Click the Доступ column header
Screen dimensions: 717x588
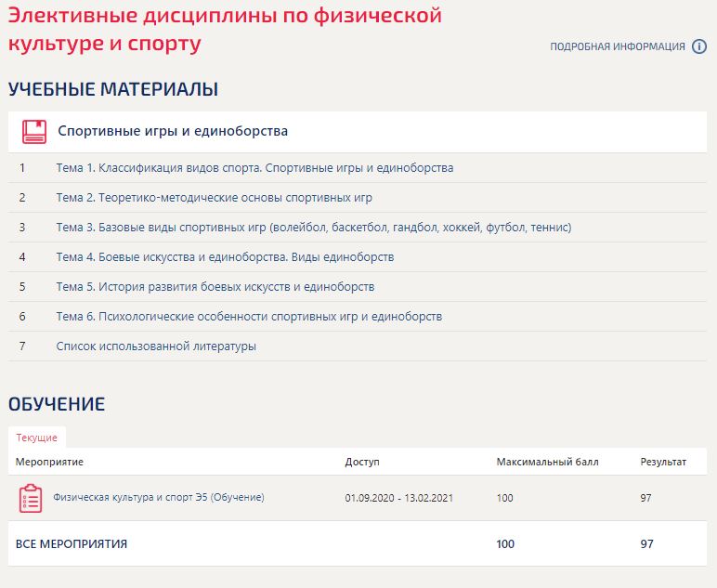tap(362, 462)
